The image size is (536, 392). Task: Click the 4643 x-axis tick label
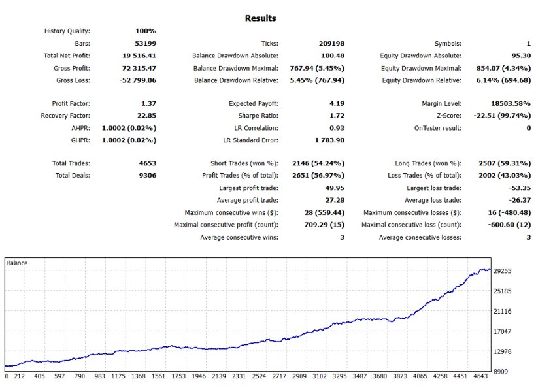click(x=480, y=376)
